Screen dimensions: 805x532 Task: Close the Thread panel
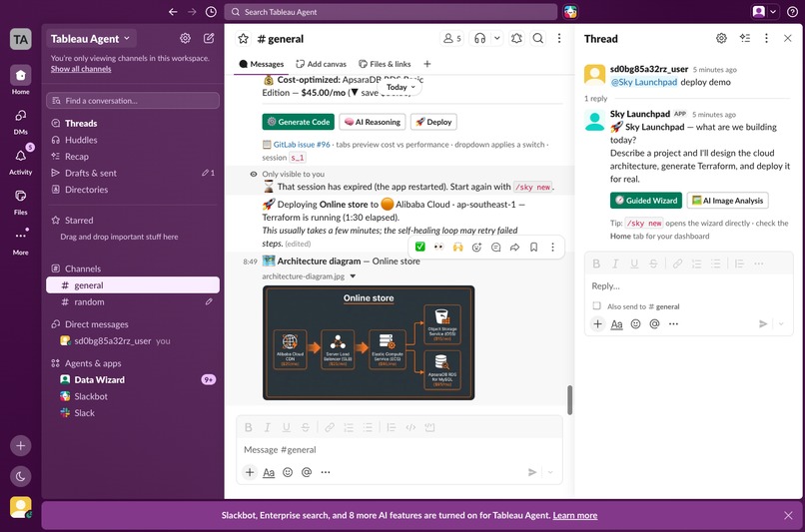tap(788, 39)
